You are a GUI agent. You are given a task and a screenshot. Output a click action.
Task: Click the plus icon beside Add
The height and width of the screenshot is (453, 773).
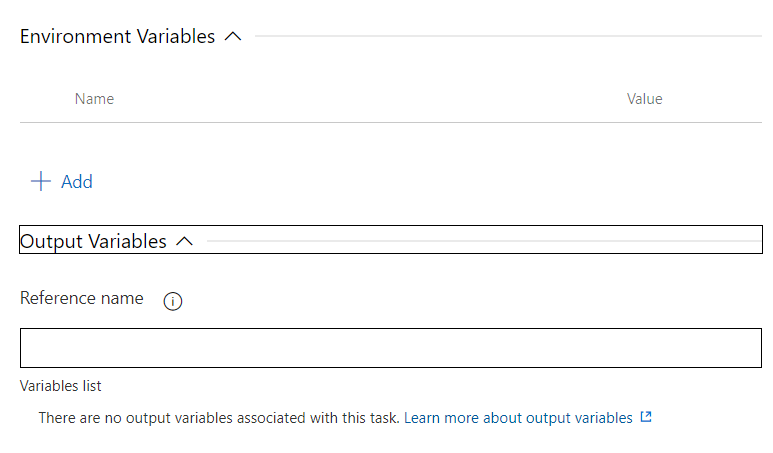pos(40,181)
